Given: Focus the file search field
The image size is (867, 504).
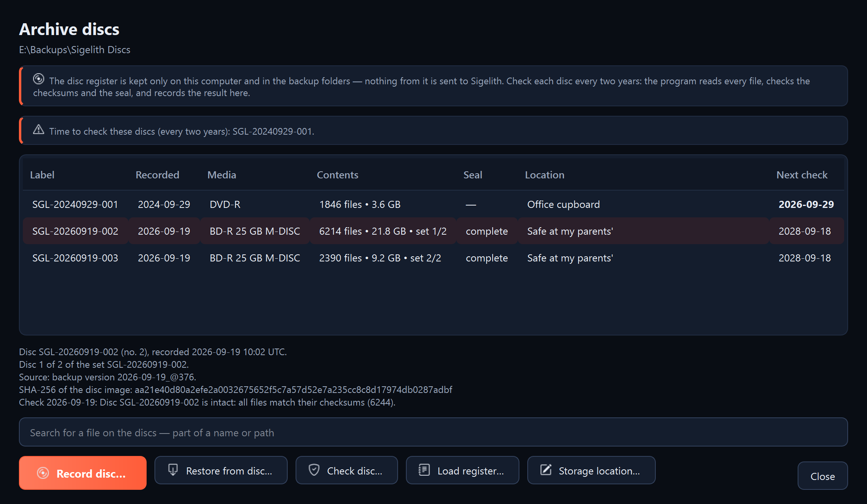Looking at the screenshot, I should click(433, 432).
